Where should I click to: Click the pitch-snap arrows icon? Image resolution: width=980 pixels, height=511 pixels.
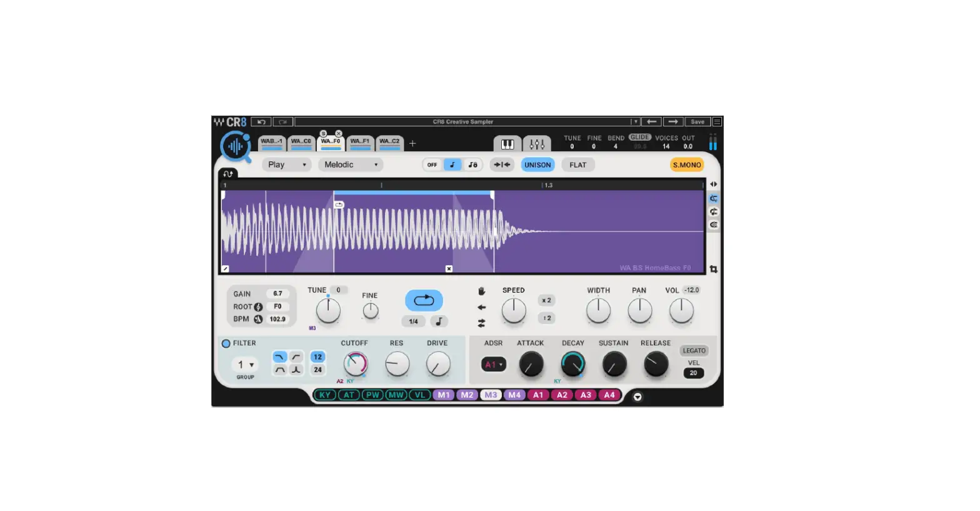point(502,165)
